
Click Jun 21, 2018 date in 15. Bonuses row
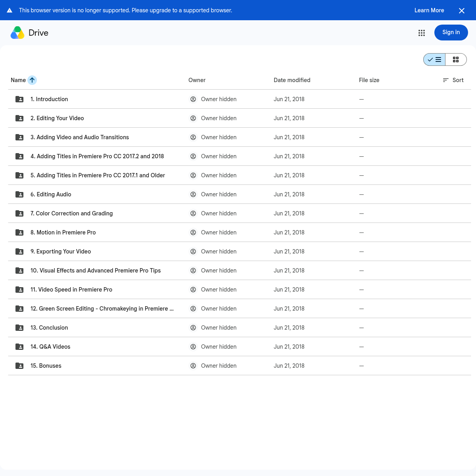[x=289, y=366]
